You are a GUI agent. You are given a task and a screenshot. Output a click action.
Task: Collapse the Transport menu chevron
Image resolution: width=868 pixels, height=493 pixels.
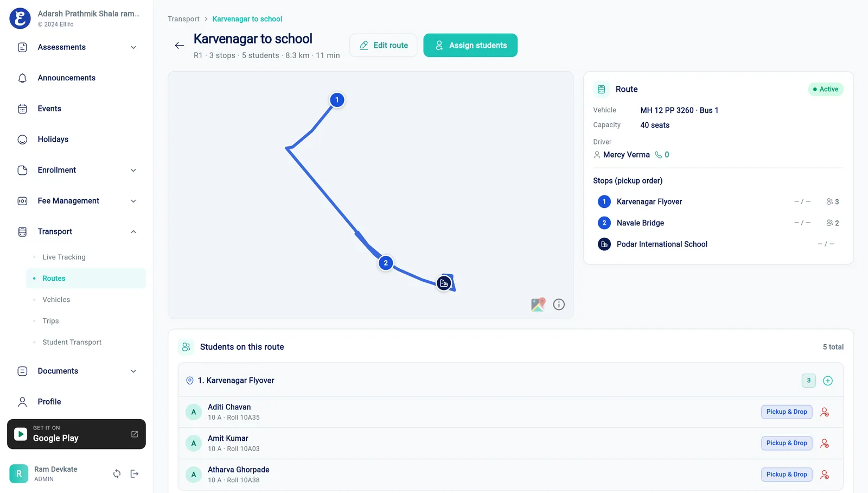tap(133, 232)
